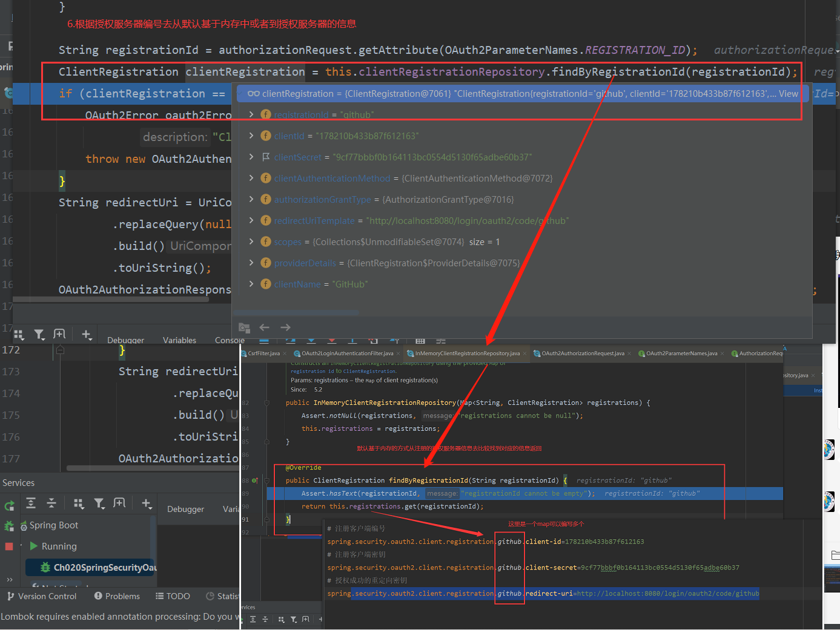Click the horizontal scrollbar in the debugger popup

click(x=296, y=312)
